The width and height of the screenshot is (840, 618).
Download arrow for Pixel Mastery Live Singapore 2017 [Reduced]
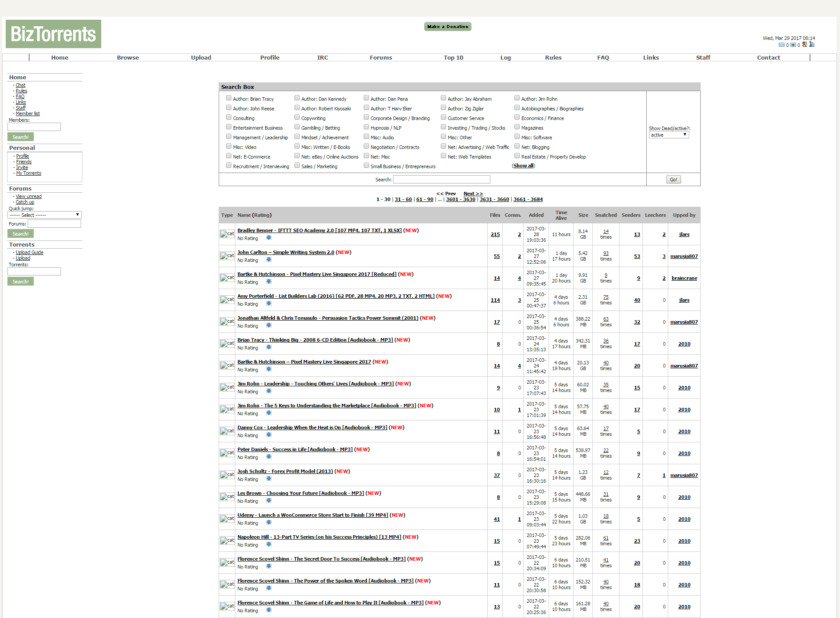click(x=269, y=282)
